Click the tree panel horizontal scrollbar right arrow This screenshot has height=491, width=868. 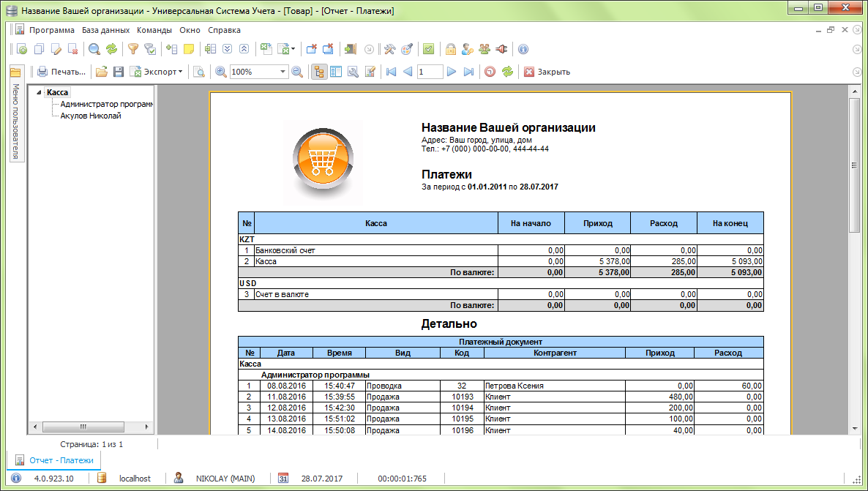click(x=146, y=427)
